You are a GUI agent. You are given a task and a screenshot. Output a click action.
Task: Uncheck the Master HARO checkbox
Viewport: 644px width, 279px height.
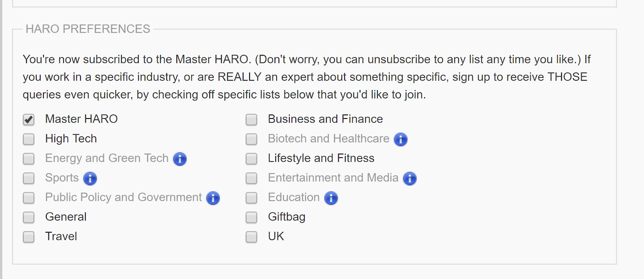click(29, 120)
